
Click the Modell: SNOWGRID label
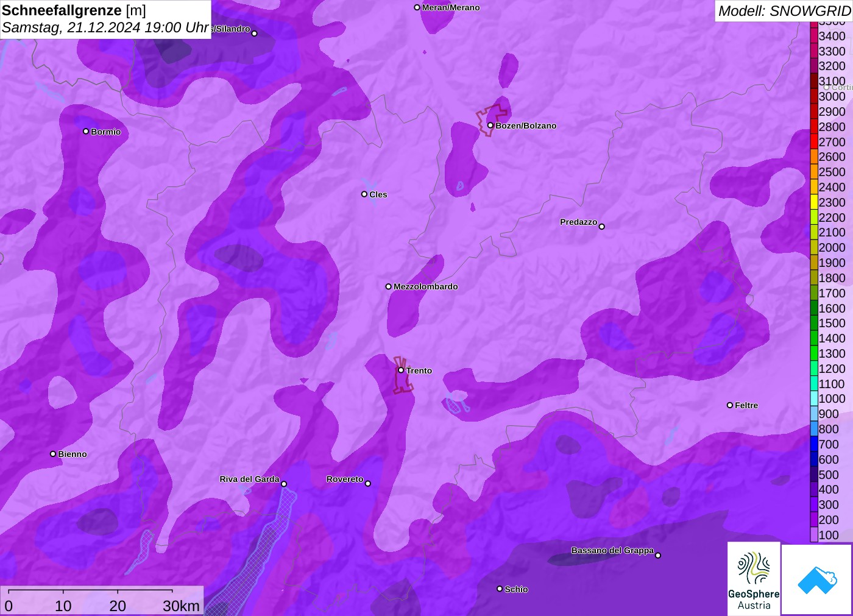tap(784, 11)
